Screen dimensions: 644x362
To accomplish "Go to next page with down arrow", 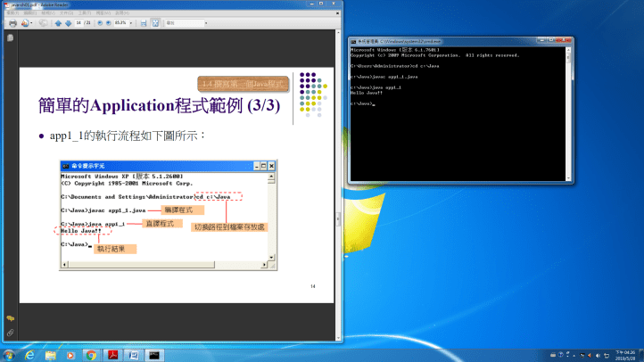I will (x=68, y=23).
